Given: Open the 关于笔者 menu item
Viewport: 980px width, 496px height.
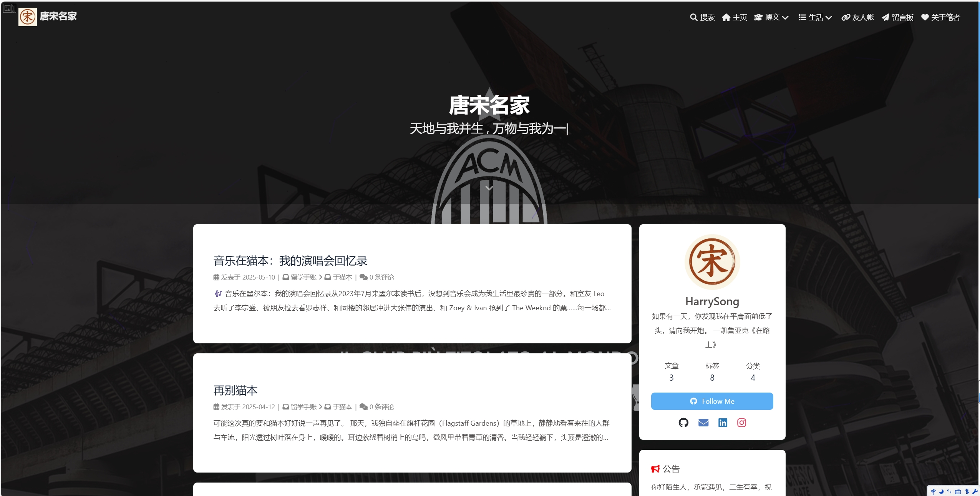Looking at the screenshot, I should pos(940,17).
